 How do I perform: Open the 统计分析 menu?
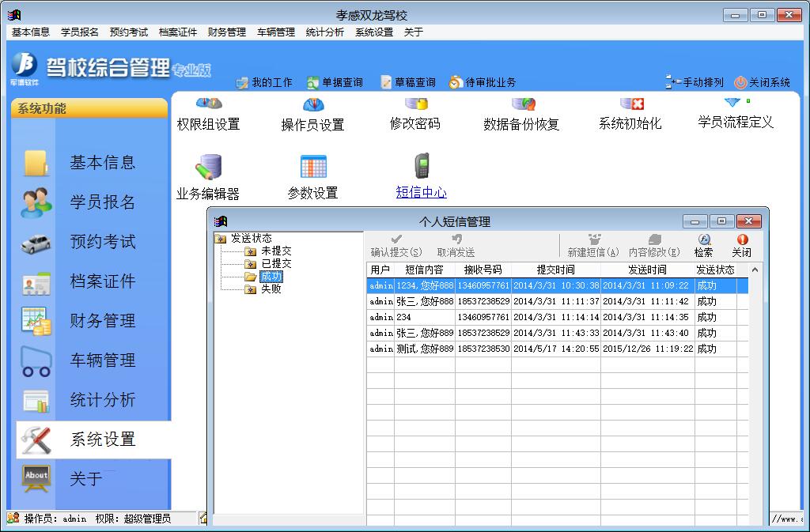tap(324, 32)
